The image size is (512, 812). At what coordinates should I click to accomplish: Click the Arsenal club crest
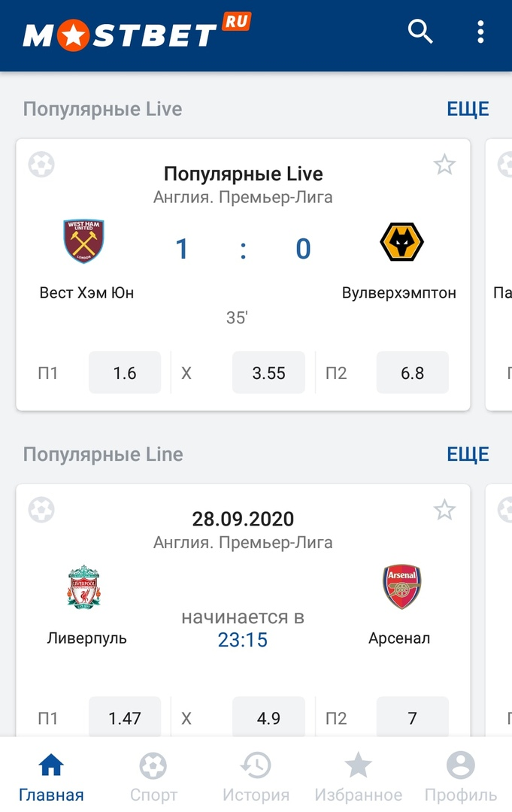[401, 586]
